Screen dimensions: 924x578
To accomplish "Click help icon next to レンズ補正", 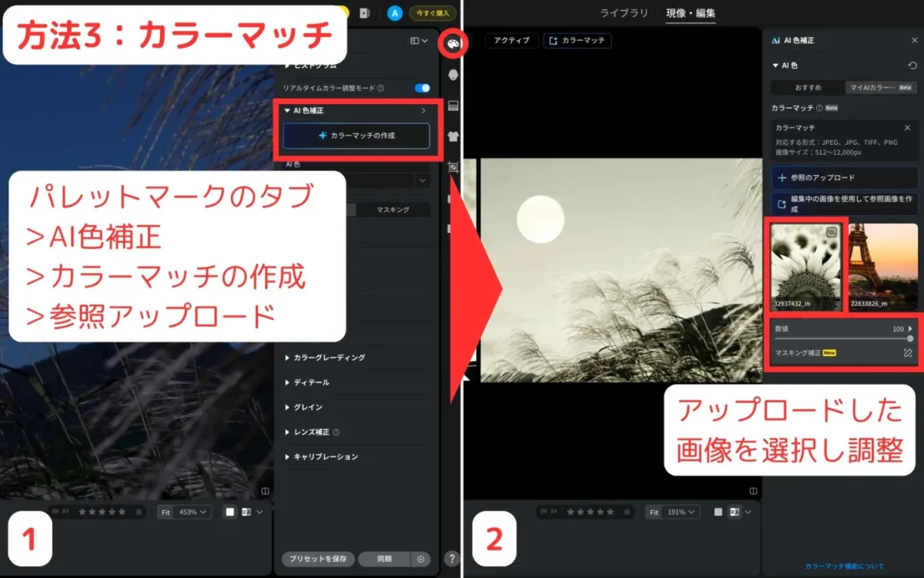I will point(336,432).
